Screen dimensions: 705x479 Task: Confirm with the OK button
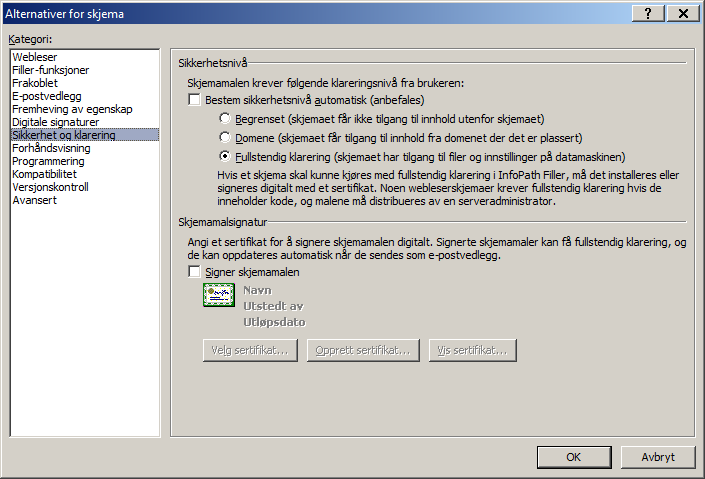pos(574,457)
